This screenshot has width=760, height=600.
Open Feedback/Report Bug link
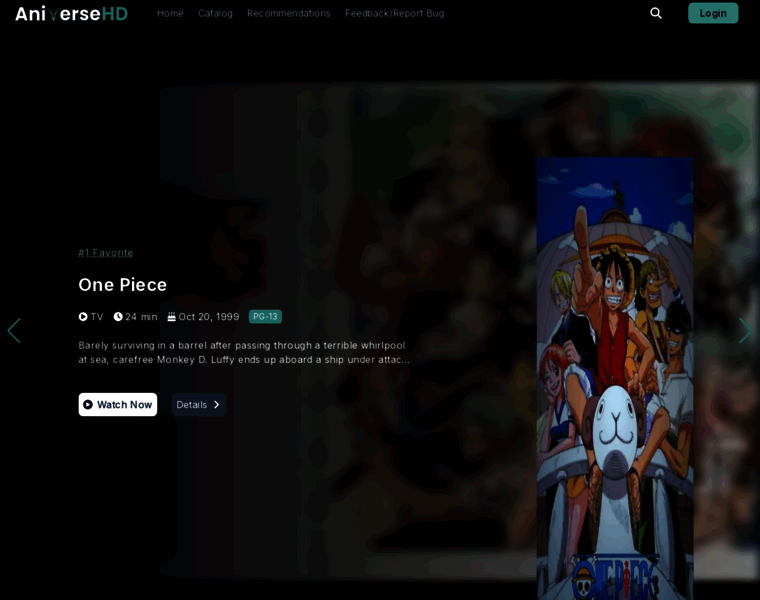tap(395, 14)
